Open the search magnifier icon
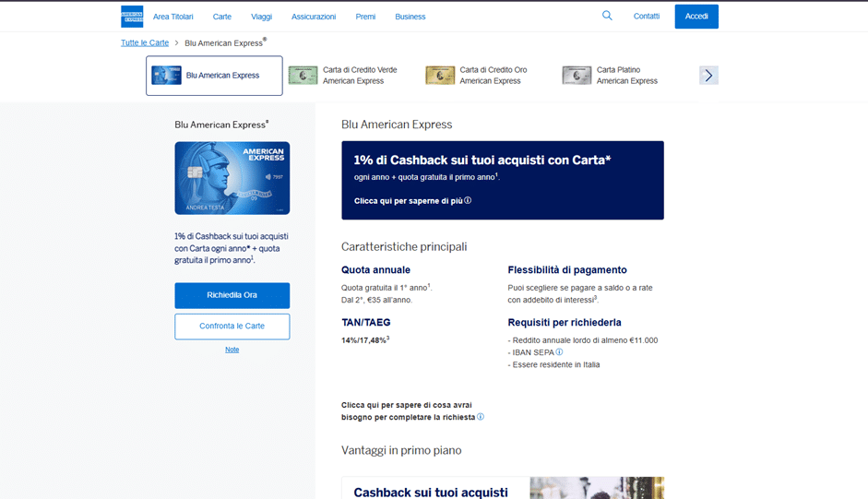868x499 pixels. (x=607, y=16)
